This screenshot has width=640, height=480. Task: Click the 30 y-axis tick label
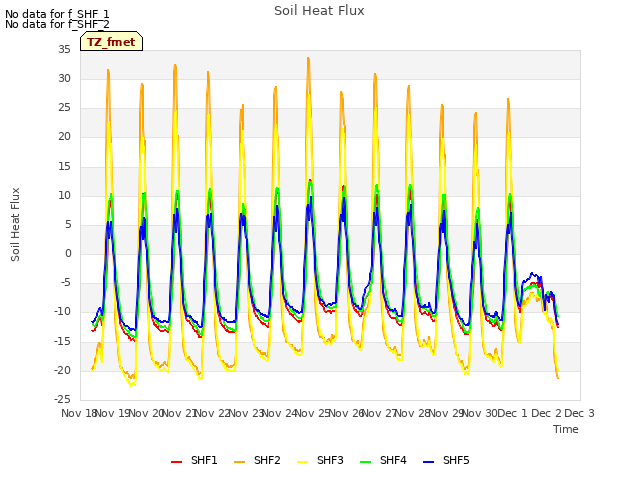click(x=64, y=78)
